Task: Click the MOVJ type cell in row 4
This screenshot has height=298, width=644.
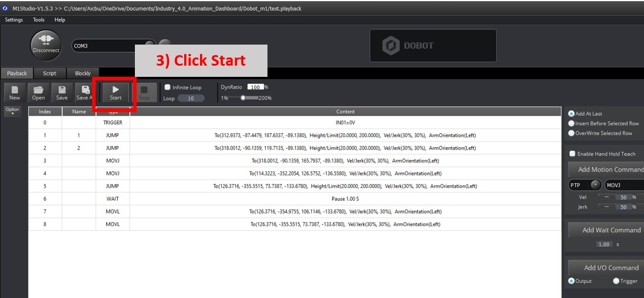Action: [113, 174]
